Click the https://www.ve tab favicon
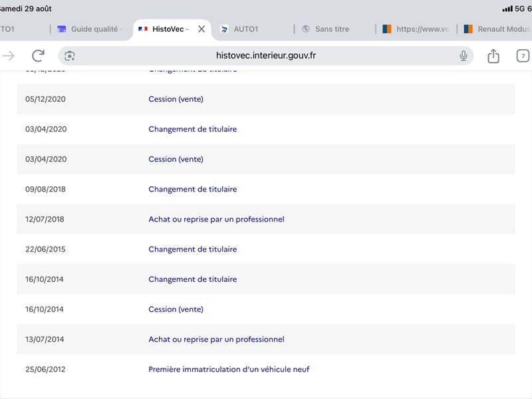 [387, 29]
